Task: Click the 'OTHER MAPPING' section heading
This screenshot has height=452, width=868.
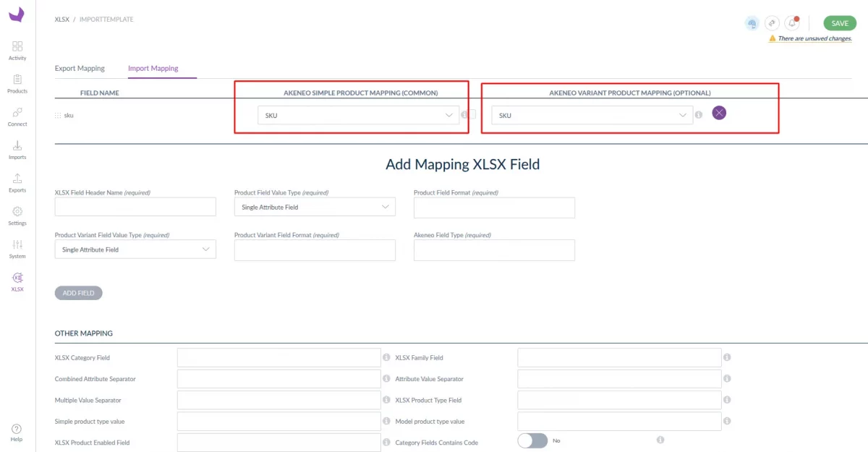Action: pos(84,333)
